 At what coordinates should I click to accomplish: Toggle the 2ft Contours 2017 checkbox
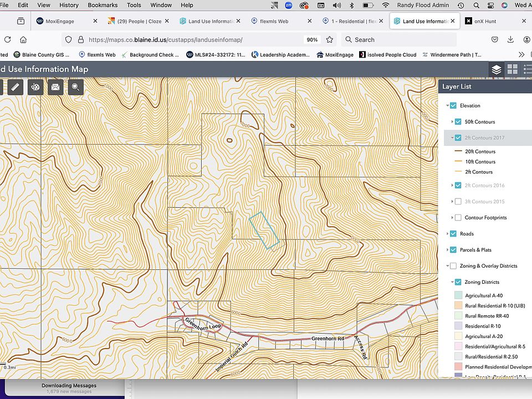click(458, 138)
